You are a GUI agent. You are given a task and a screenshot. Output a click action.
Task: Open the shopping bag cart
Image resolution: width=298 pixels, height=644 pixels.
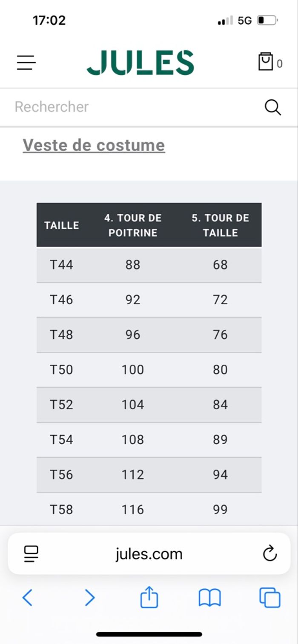click(x=266, y=62)
